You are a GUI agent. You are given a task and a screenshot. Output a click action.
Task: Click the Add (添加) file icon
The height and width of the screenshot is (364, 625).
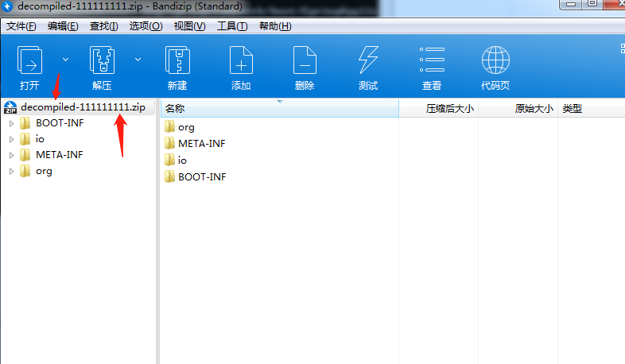(x=241, y=60)
